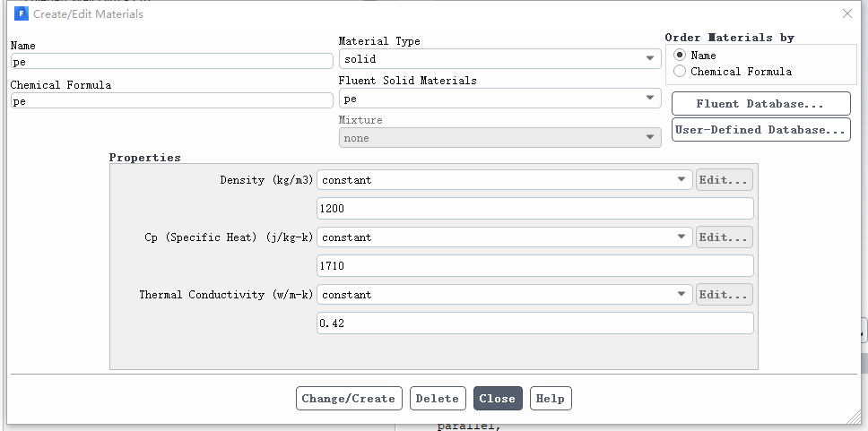Viewport: 868px width, 431px height.
Task: Open the Fluent Database button
Action: [x=760, y=103]
